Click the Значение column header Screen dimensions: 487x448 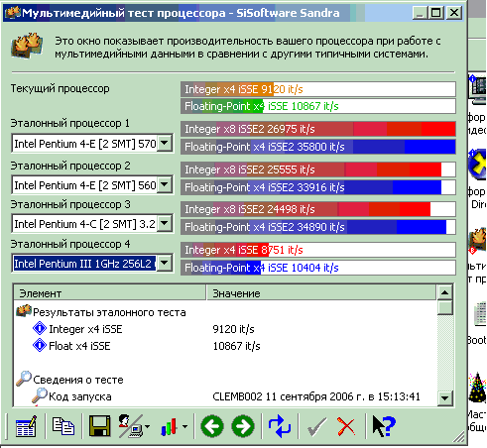coord(321,293)
